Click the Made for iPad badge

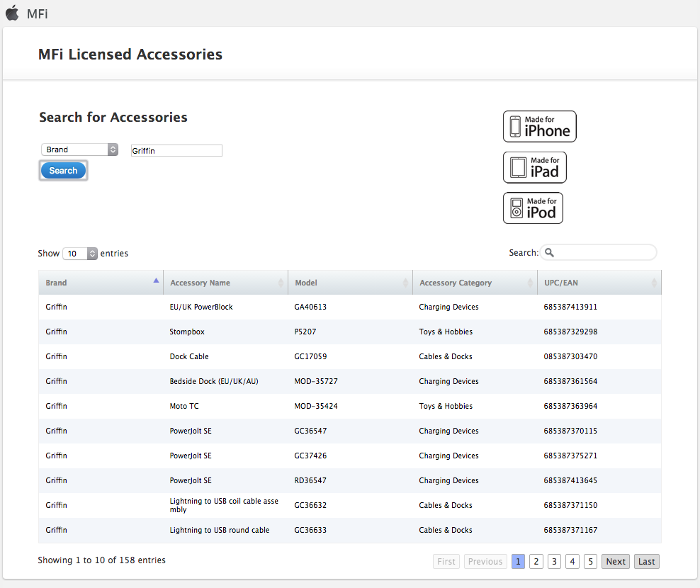534,167
